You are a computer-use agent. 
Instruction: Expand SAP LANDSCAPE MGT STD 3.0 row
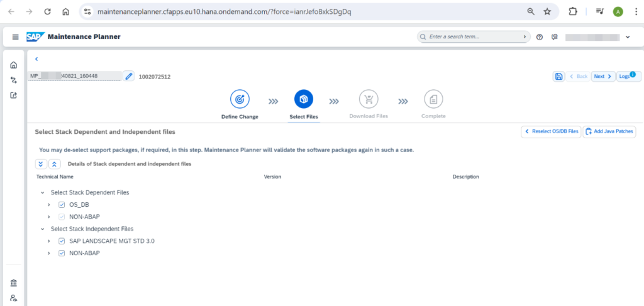tap(49, 241)
